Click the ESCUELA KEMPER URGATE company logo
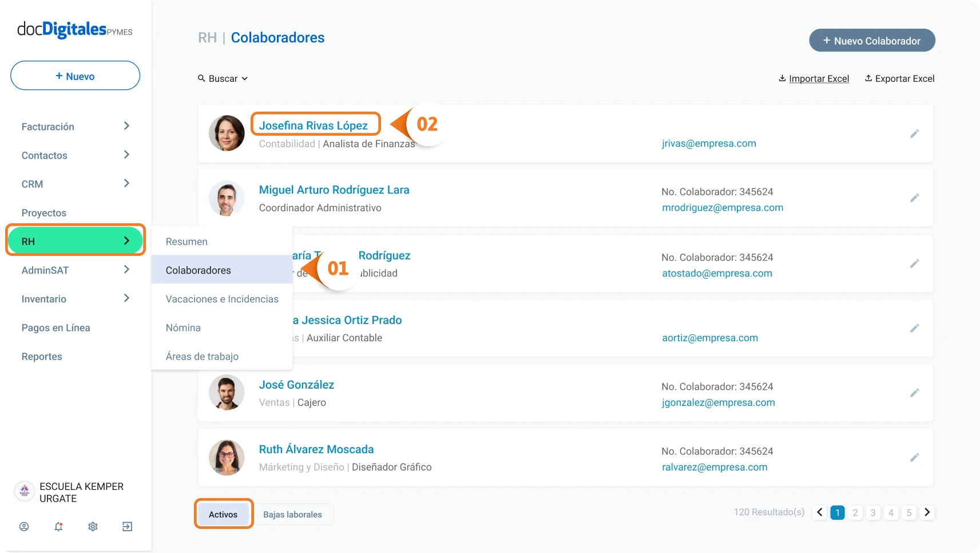980x553 pixels. click(24, 491)
